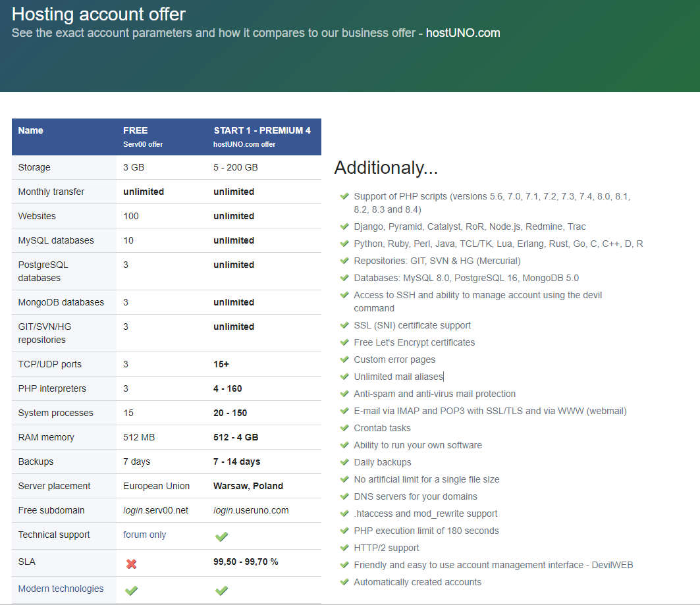Click checkmark beside SSL (SNI) certificate support
Screen dimensions: 700x605
click(x=344, y=325)
